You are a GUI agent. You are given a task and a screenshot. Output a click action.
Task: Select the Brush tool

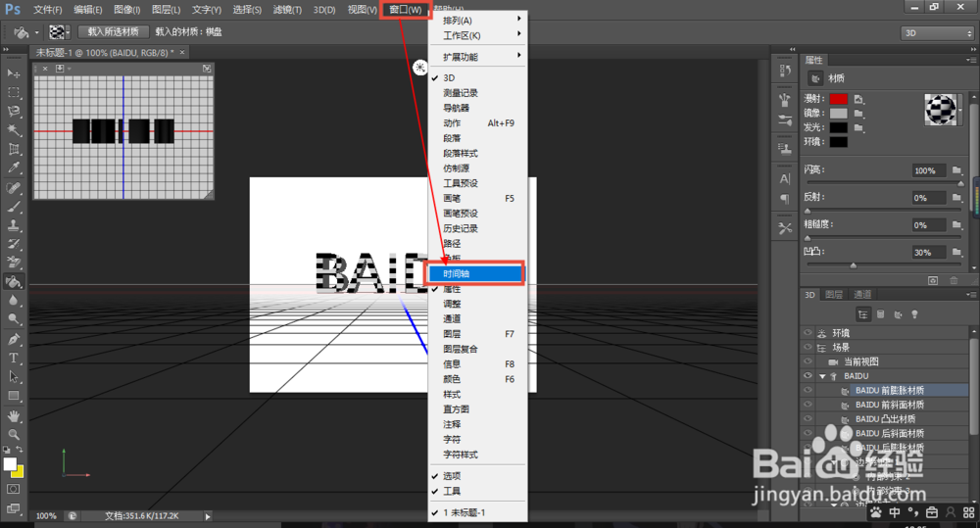point(13,206)
